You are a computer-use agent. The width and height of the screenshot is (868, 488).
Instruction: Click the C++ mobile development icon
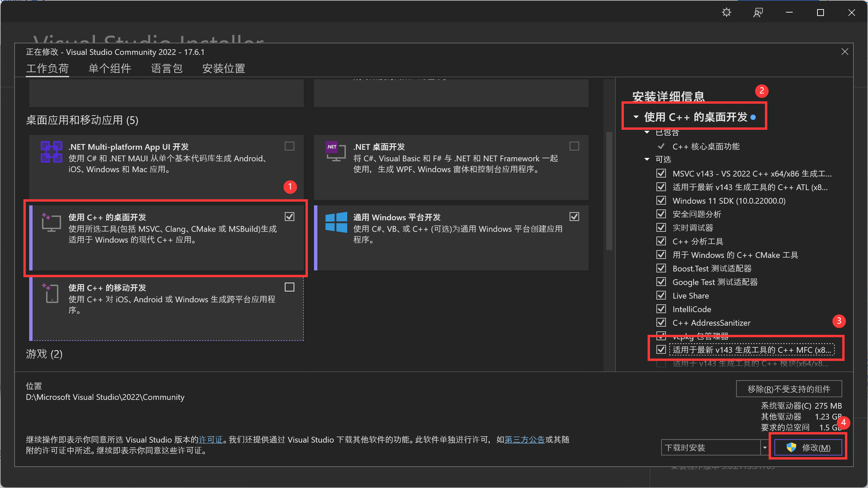[x=51, y=293]
